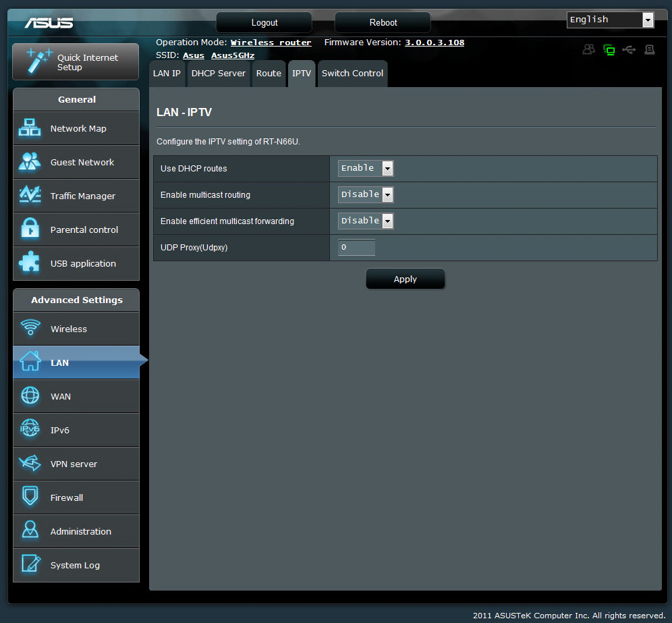
Task: Click the VPN server icon
Action: tap(30, 464)
